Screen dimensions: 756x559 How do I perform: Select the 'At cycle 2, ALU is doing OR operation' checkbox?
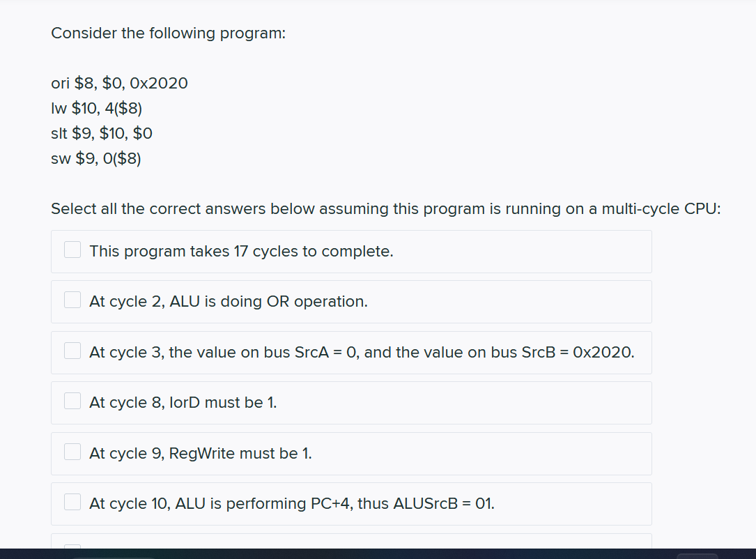72,299
